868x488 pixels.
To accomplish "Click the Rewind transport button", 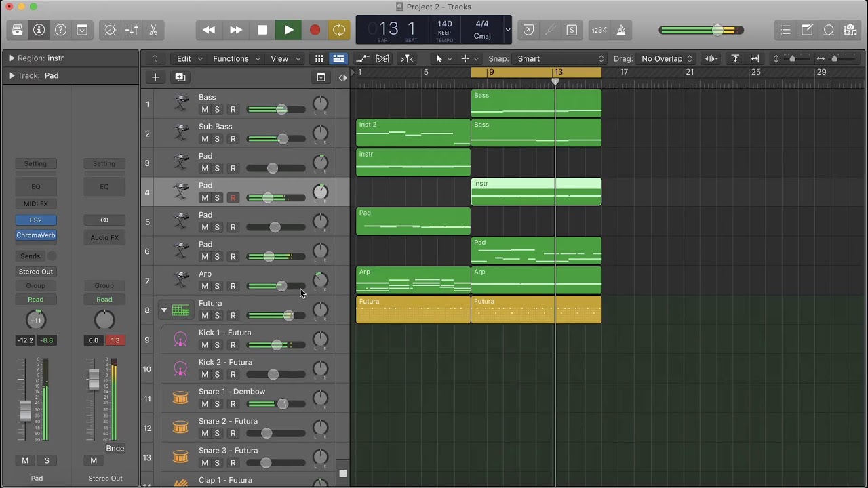I will coord(209,30).
